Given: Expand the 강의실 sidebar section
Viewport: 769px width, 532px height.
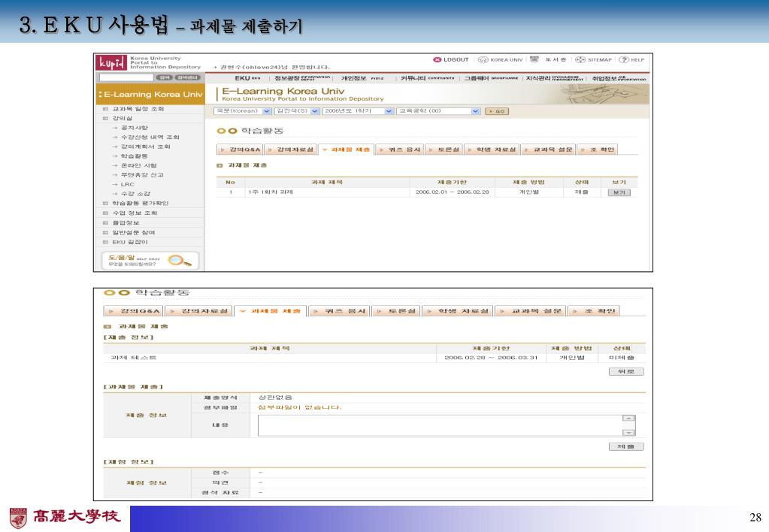Looking at the screenshot, I should pos(122,118).
